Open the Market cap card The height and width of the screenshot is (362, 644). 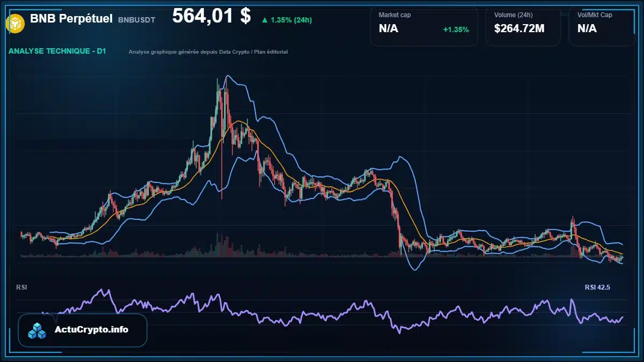(x=424, y=26)
